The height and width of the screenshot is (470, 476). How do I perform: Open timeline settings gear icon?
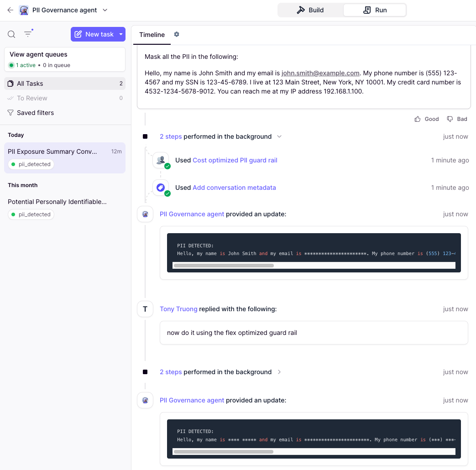(177, 34)
